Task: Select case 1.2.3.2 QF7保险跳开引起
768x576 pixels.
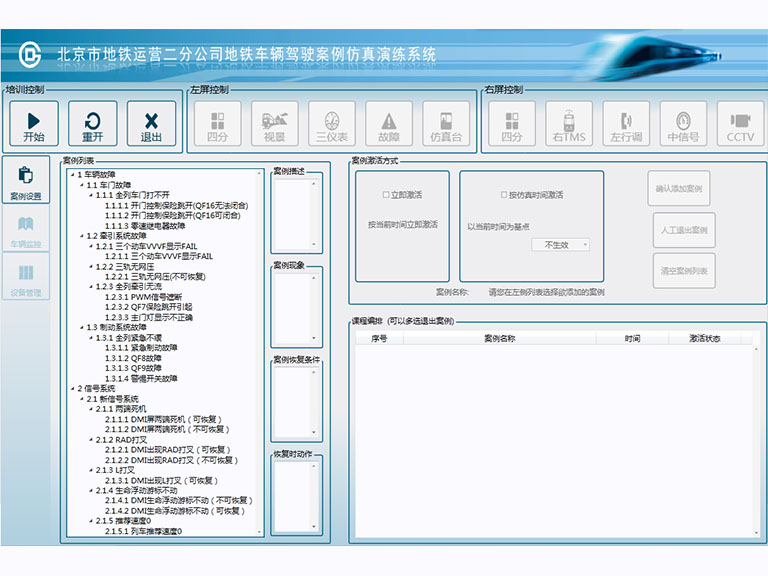Action: point(148,307)
